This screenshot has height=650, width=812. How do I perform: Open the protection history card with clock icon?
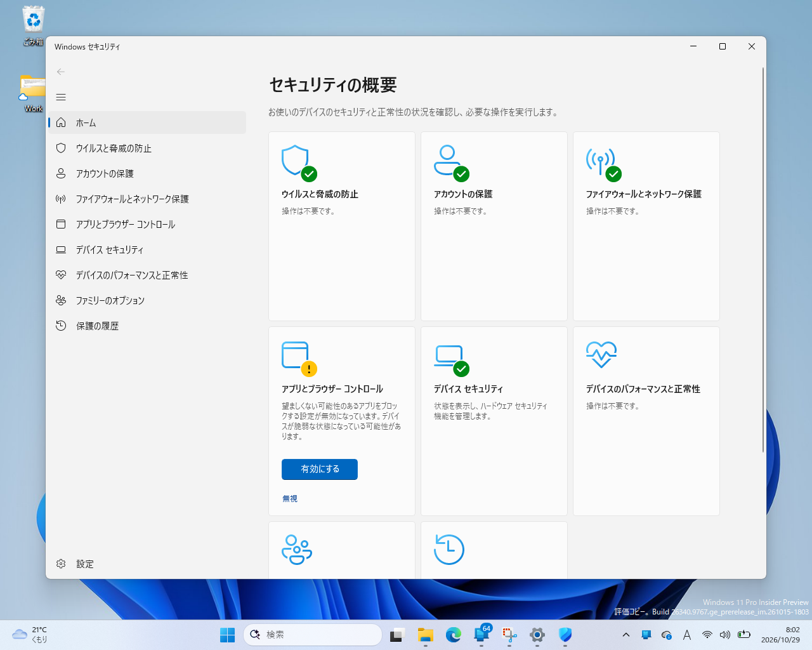tap(494, 550)
